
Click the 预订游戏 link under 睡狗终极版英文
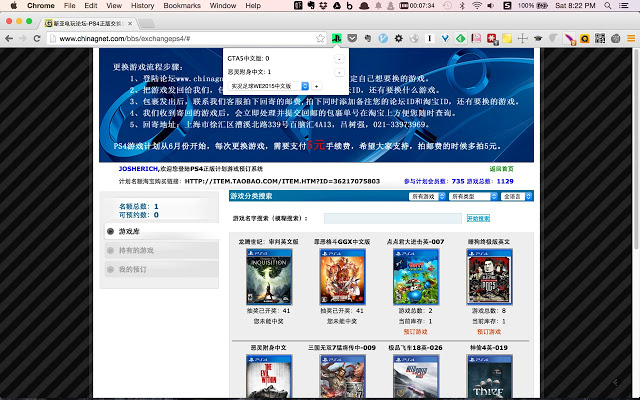point(489,331)
